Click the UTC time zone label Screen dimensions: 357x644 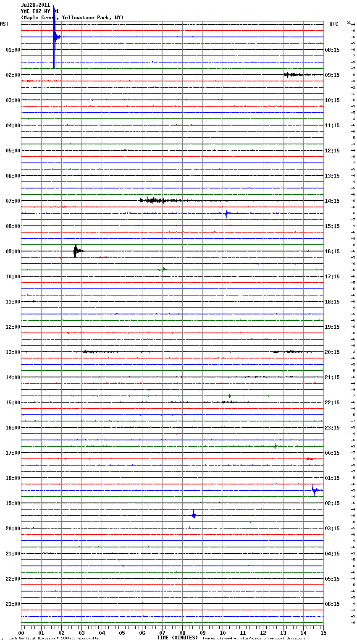334,24
